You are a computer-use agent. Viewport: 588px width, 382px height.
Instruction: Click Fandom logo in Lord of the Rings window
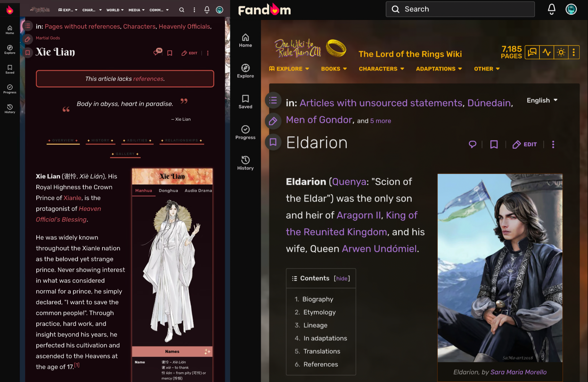pyautogui.click(x=265, y=10)
